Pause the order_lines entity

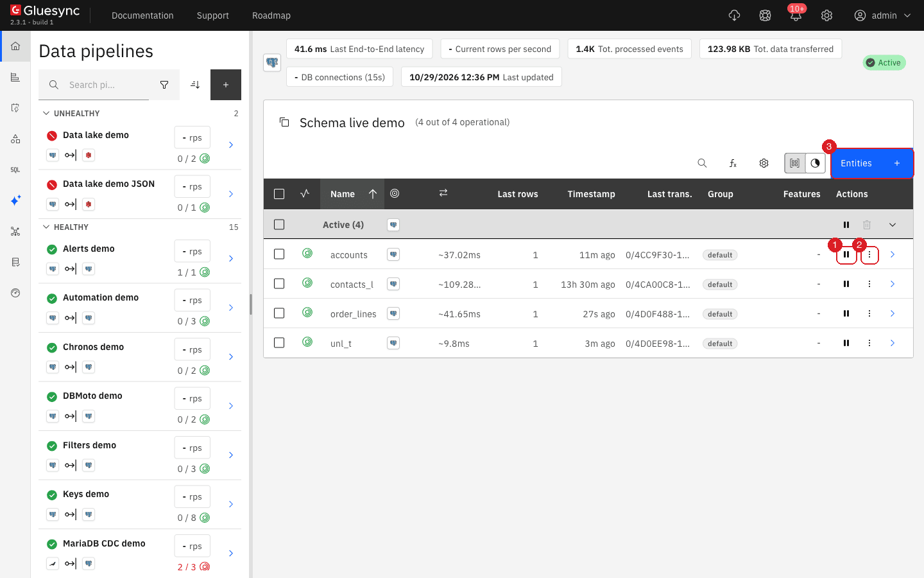846,314
